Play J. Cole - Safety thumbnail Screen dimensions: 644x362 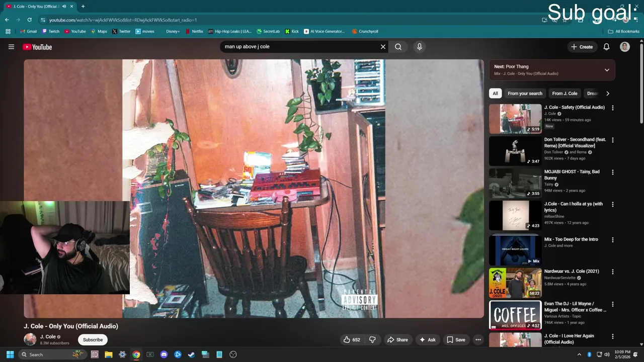(515, 119)
